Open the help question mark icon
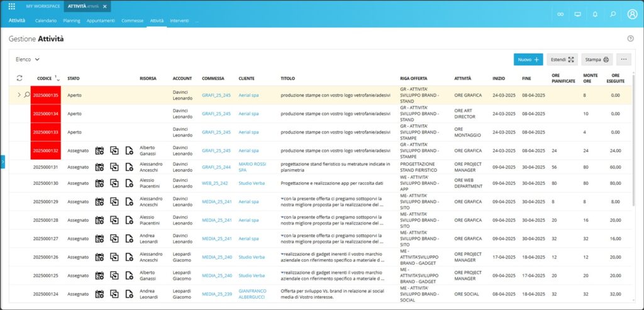The height and width of the screenshot is (310, 644). (x=630, y=38)
